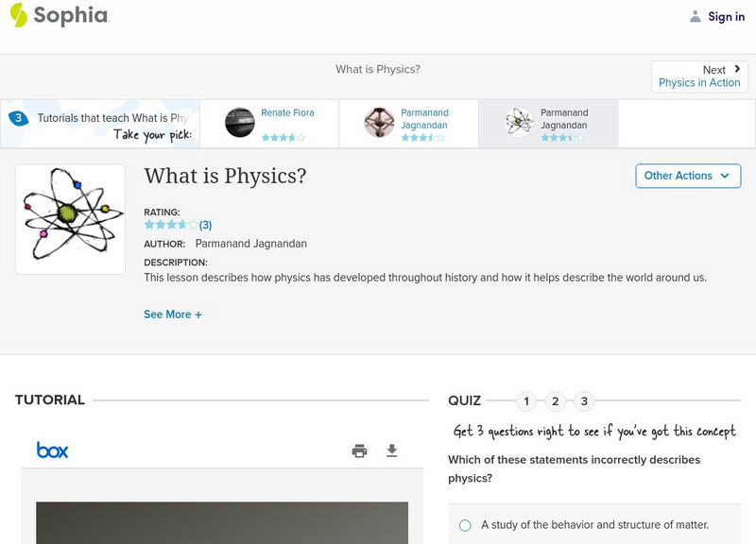The width and height of the screenshot is (756, 544).
Task: Open Renate Fiora's tutorial avatar
Action: pyautogui.click(x=240, y=123)
